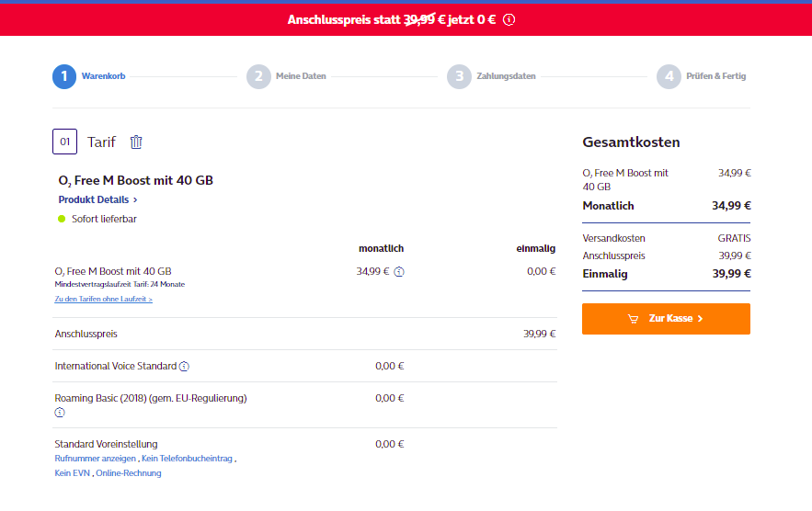The height and width of the screenshot is (511, 812).
Task: Expand Produkt Details chevron link
Action: click(97, 199)
